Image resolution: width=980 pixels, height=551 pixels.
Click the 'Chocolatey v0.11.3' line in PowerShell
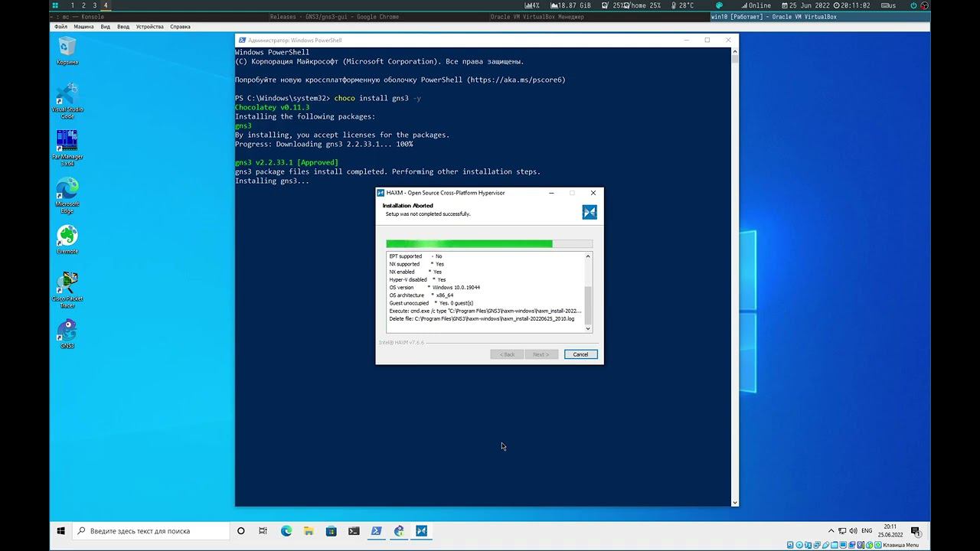point(273,107)
